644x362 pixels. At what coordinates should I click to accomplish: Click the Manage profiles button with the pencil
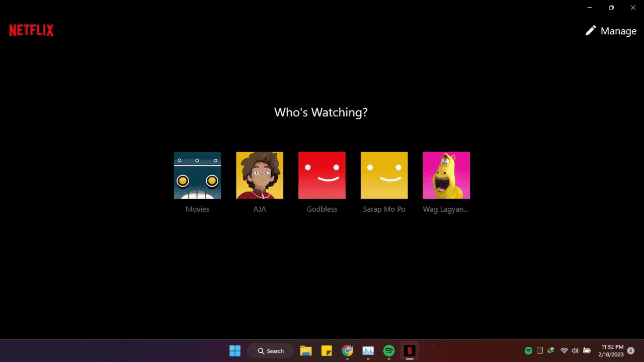click(x=611, y=31)
